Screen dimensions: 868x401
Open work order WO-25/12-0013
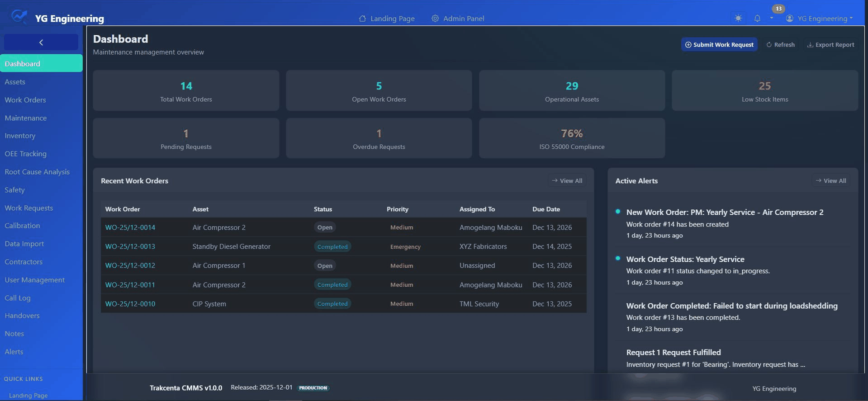point(130,246)
